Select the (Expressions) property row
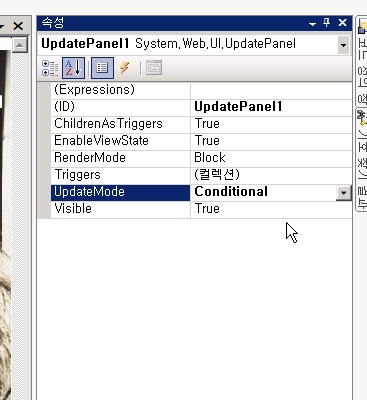 (202, 90)
